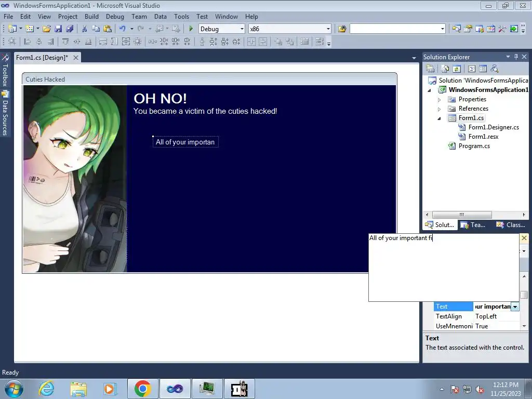The width and height of the screenshot is (532, 399).
Task: Open the Text property dropdown arrow
Action: click(515, 307)
